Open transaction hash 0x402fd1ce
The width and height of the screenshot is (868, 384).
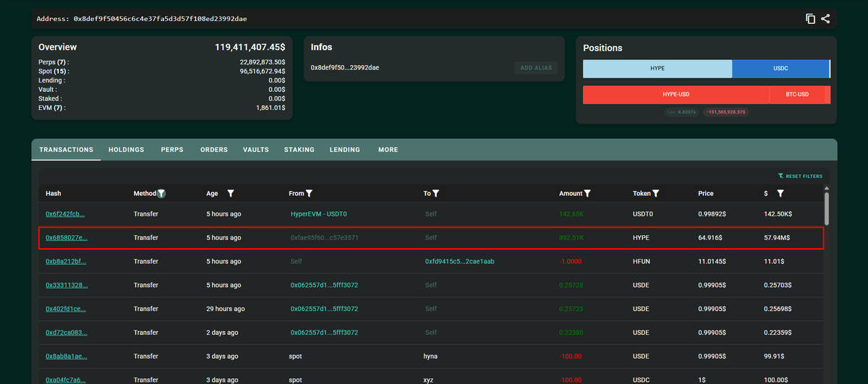point(66,309)
